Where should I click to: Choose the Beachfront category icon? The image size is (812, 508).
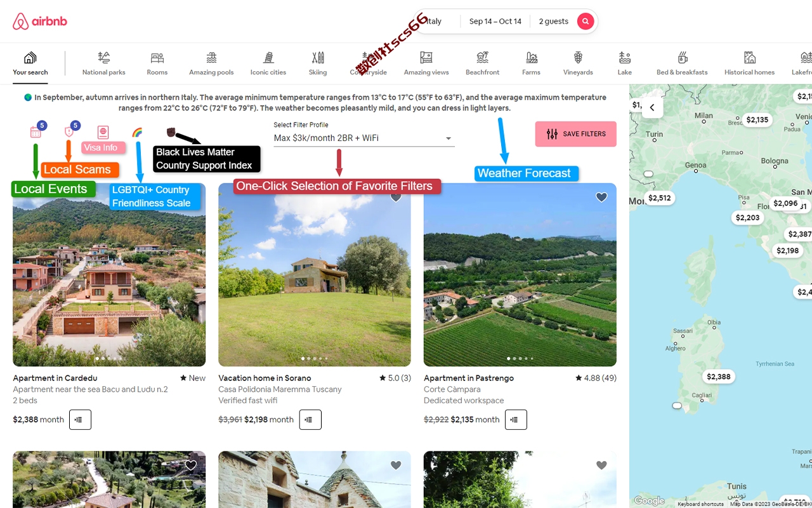[483, 58]
